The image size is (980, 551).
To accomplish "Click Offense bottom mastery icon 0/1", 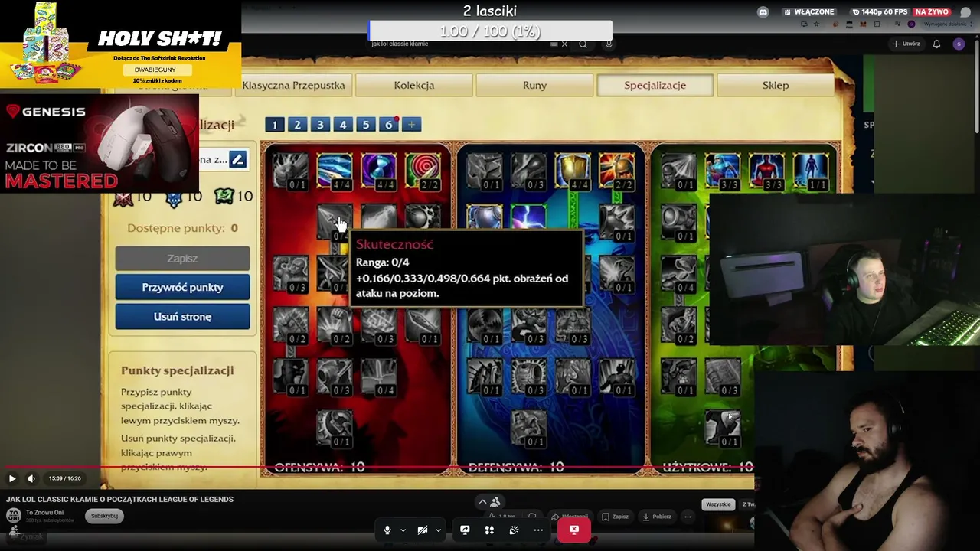I will click(x=335, y=429).
